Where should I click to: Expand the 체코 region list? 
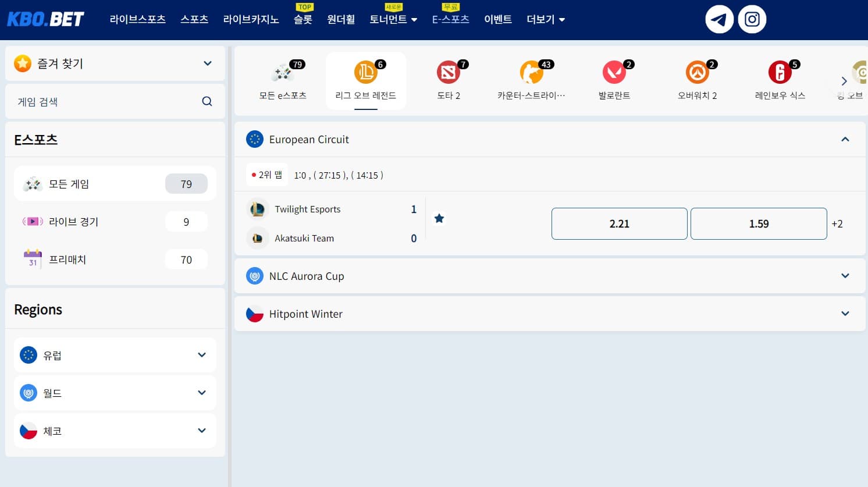(x=202, y=431)
